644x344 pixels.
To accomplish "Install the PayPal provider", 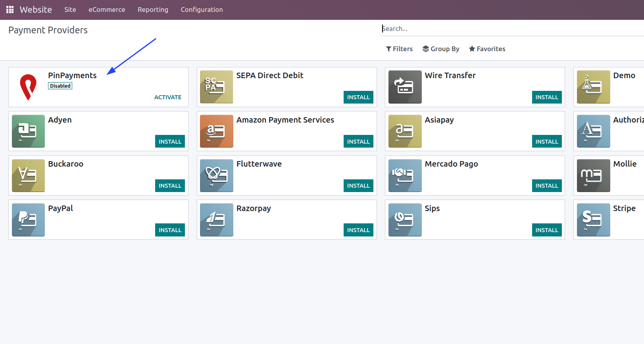I will tap(170, 230).
